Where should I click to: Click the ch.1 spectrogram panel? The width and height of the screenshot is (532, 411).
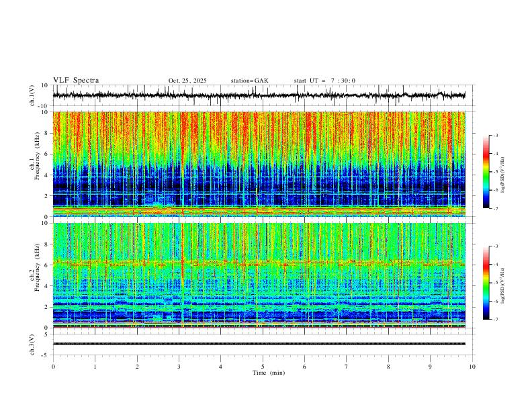tap(259, 164)
